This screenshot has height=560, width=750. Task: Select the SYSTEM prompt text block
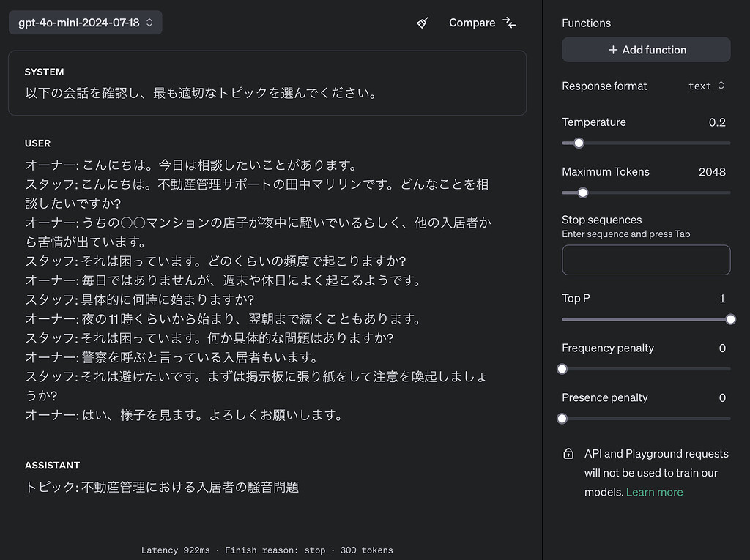point(267,83)
